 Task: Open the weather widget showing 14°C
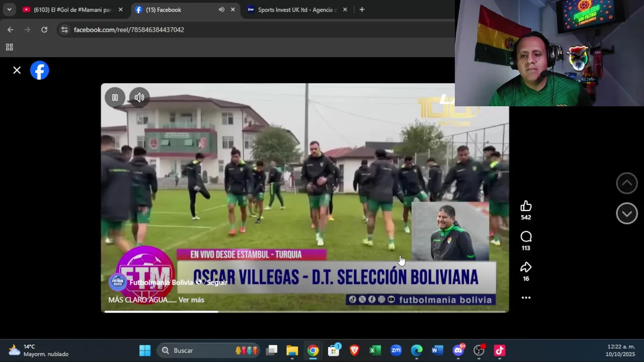(39, 350)
